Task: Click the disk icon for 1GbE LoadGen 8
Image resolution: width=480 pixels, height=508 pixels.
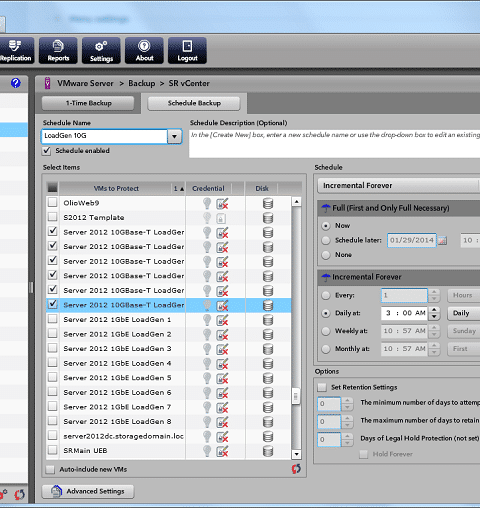Action: point(268,422)
